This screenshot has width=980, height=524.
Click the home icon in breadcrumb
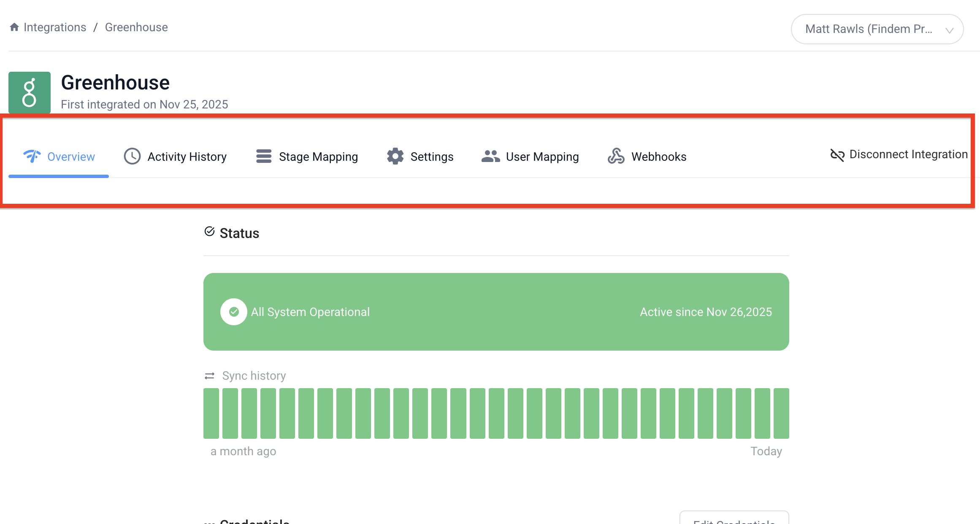point(14,27)
